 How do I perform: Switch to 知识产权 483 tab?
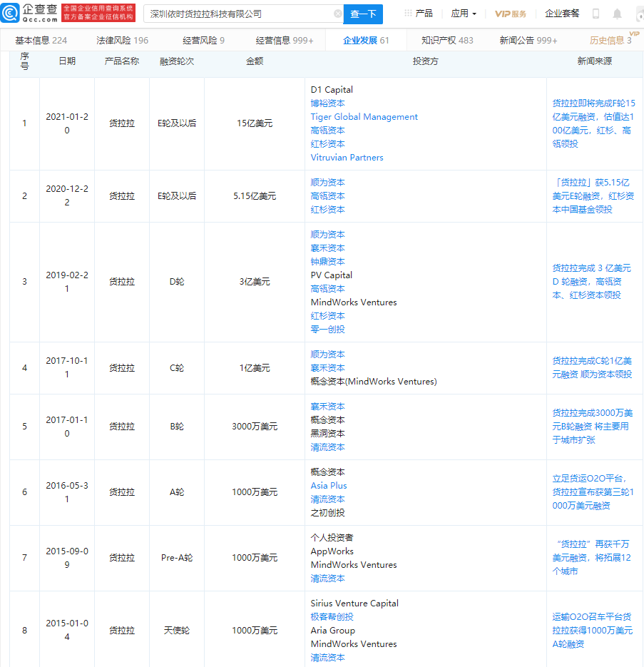click(447, 41)
